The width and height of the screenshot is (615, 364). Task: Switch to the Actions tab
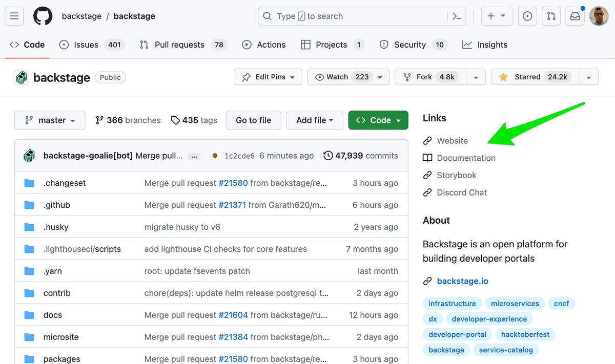[264, 45]
